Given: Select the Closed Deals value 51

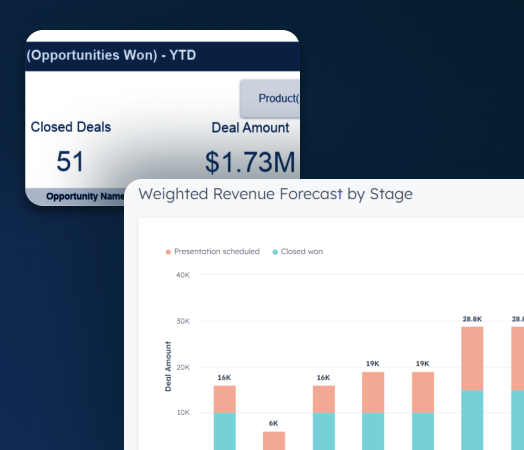Looking at the screenshot, I should (70, 162).
